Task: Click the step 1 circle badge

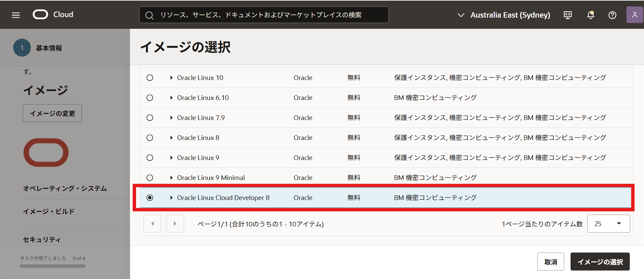Action: [x=22, y=48]
